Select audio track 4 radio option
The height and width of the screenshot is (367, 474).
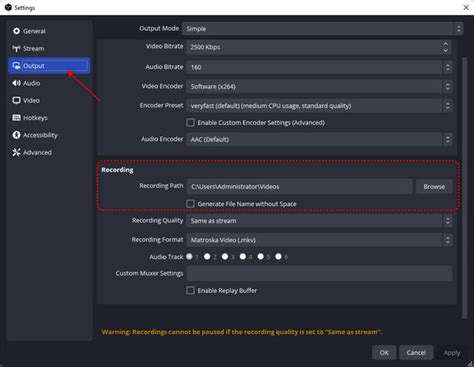pos(243,256)
